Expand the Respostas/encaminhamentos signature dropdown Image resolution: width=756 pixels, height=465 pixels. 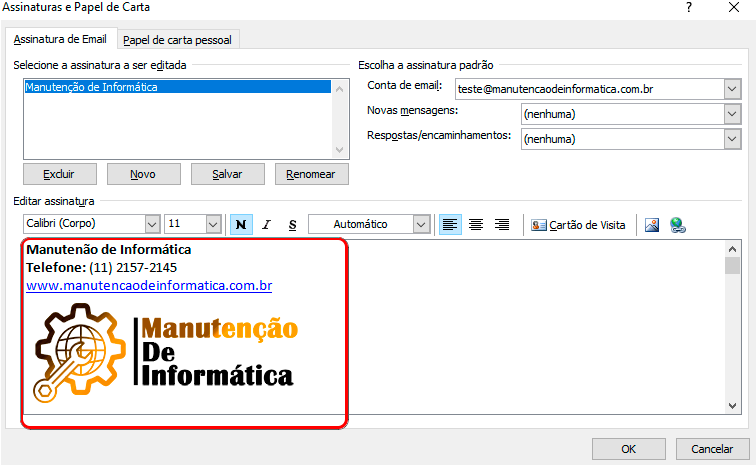click(732, 139)
